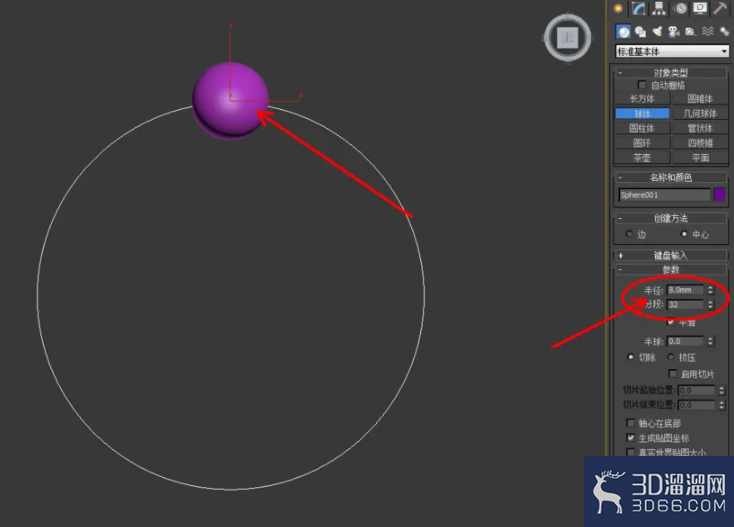The image size is (734, 527).
Task: Toggle the 自动栅格 checkbox
Action: tap(642, 85)
